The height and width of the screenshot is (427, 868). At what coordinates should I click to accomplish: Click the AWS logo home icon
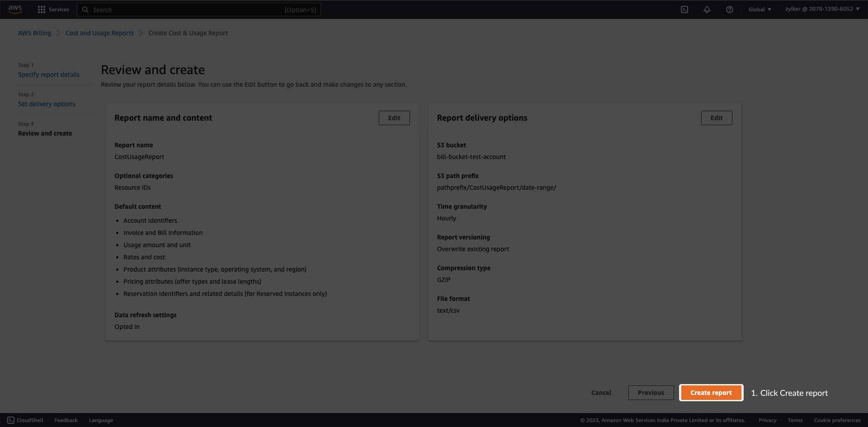point(15,9)
